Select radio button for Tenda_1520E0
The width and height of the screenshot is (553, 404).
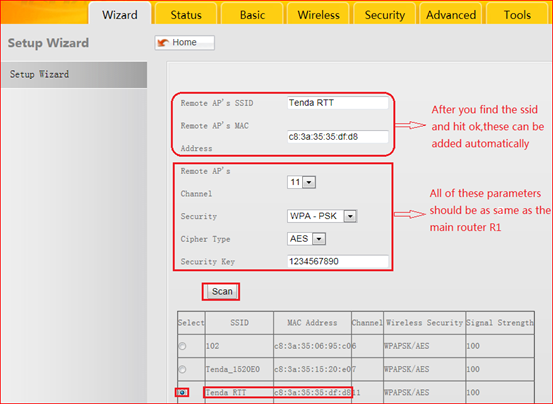coord(182,369)
